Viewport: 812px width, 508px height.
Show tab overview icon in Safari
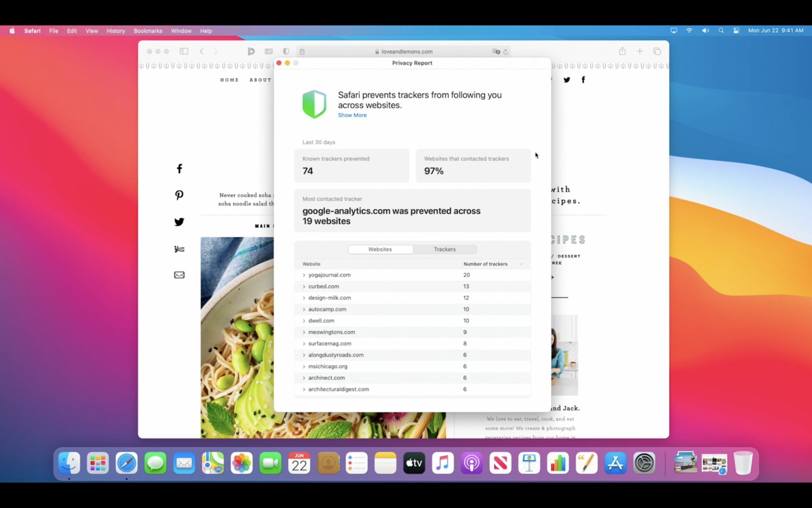657,51
